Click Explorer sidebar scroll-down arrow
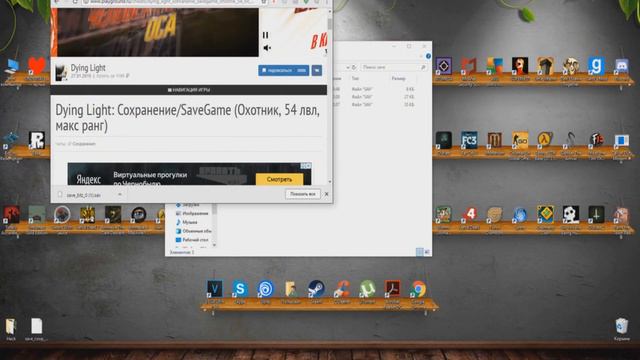 click(x=214, y=245)
